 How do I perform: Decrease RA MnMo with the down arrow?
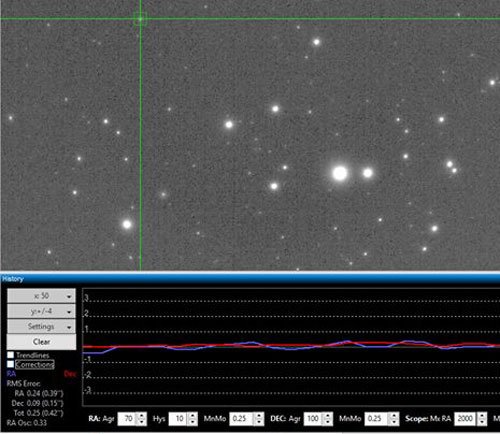(x=259, y=422)
